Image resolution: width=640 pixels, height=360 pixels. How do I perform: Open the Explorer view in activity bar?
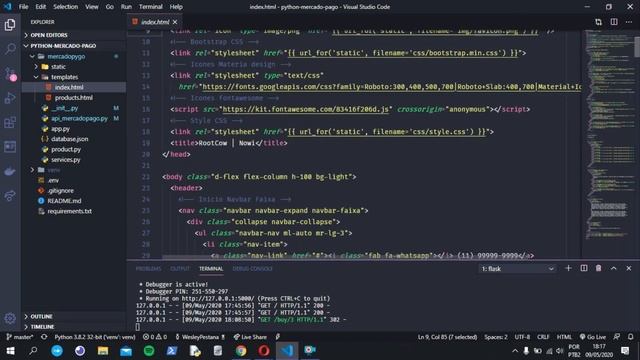coord(10,25)
